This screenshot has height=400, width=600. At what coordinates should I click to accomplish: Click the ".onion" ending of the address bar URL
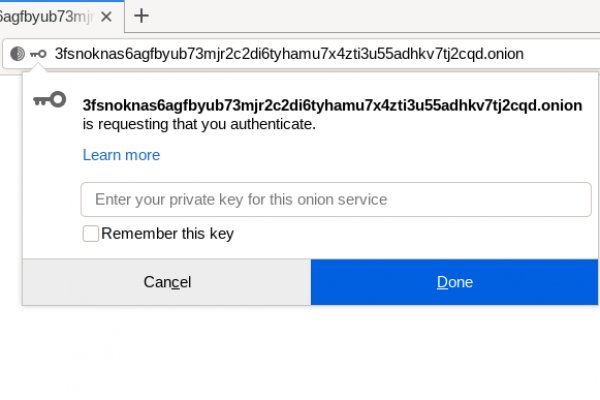coord(503,54)
